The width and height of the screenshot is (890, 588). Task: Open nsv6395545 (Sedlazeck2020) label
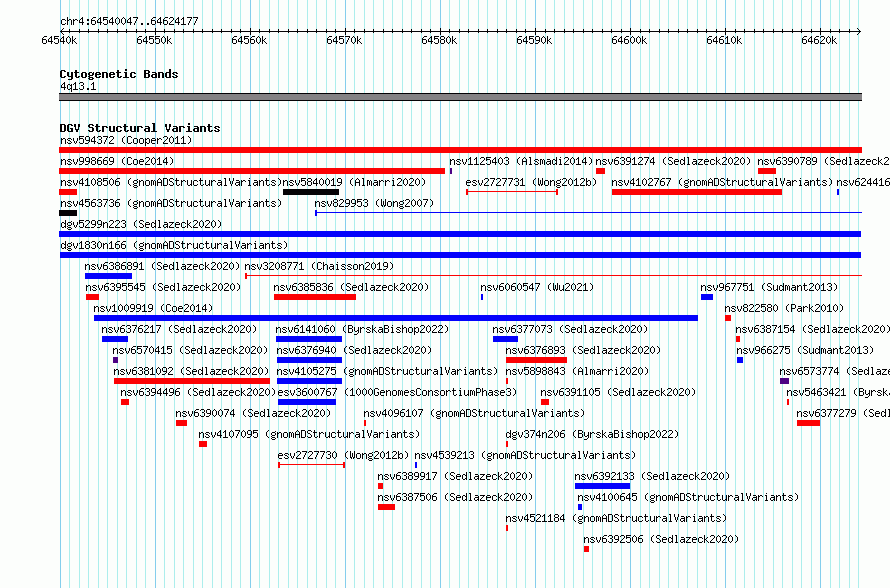point(163,287)
